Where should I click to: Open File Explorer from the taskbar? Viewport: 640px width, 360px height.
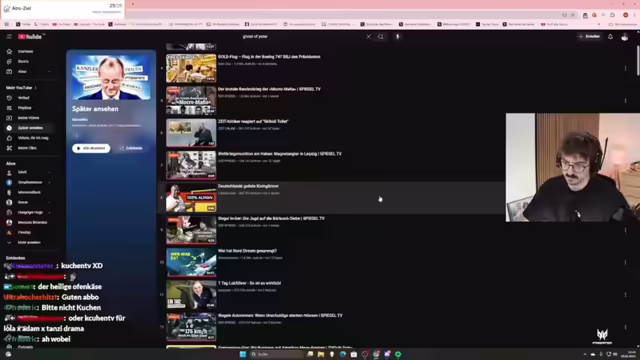(x=321, y=354)
